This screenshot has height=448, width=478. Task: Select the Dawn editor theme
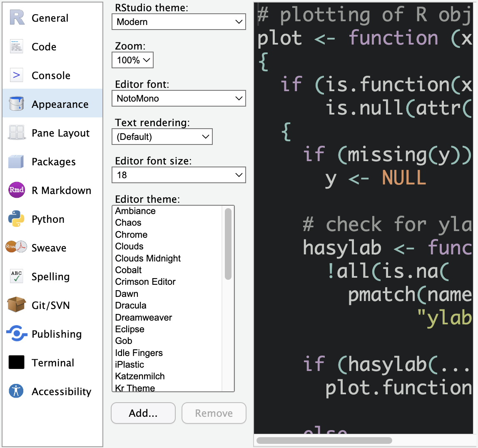127,294
